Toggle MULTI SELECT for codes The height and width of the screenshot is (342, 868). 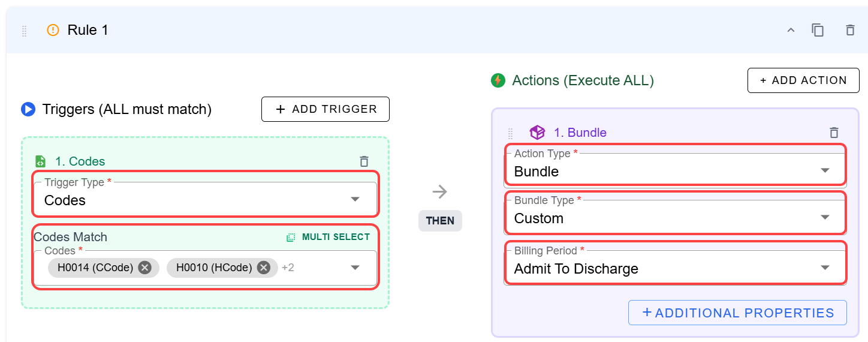click(328, 237)
